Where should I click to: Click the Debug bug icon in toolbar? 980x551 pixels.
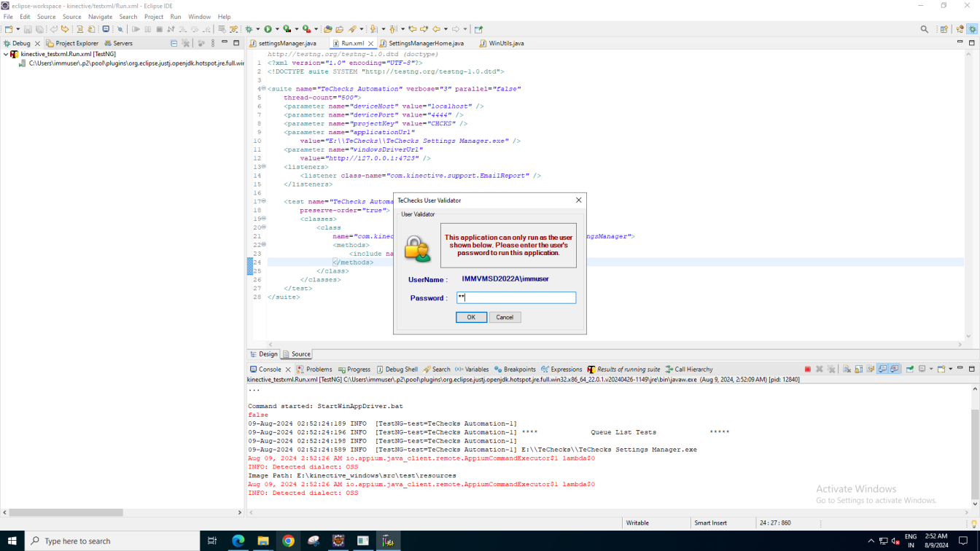click(249, 29)
